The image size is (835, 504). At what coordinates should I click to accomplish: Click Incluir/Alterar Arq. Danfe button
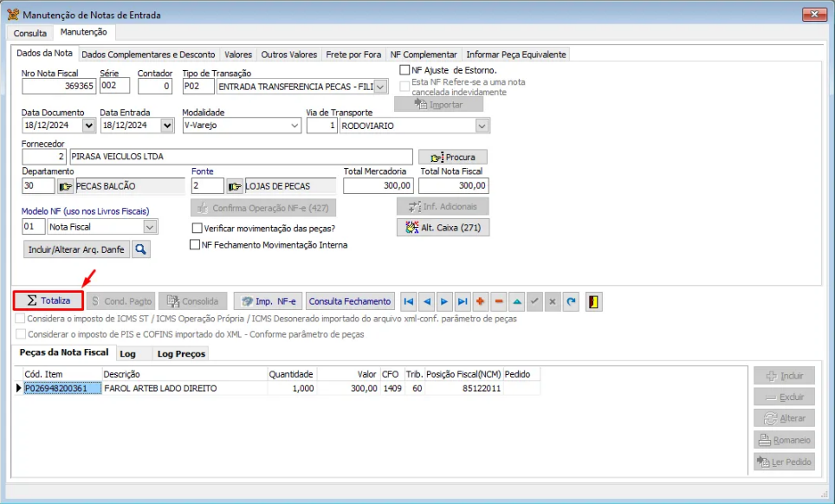(76, 249)
